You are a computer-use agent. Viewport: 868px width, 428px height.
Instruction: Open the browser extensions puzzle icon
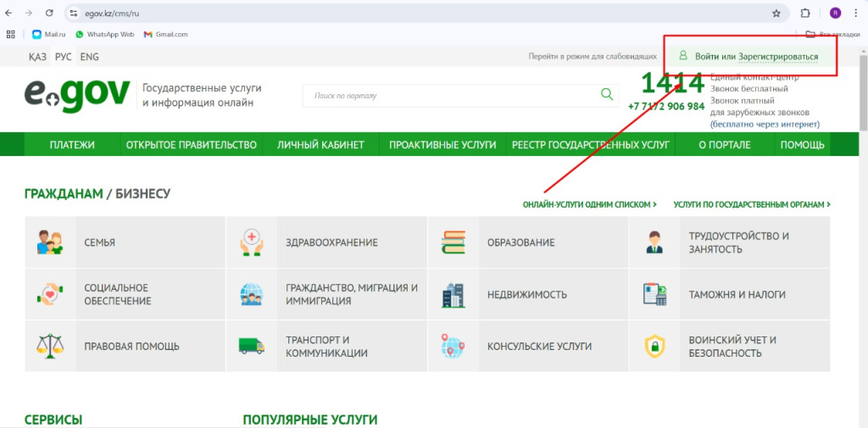[x=805, y=14]
